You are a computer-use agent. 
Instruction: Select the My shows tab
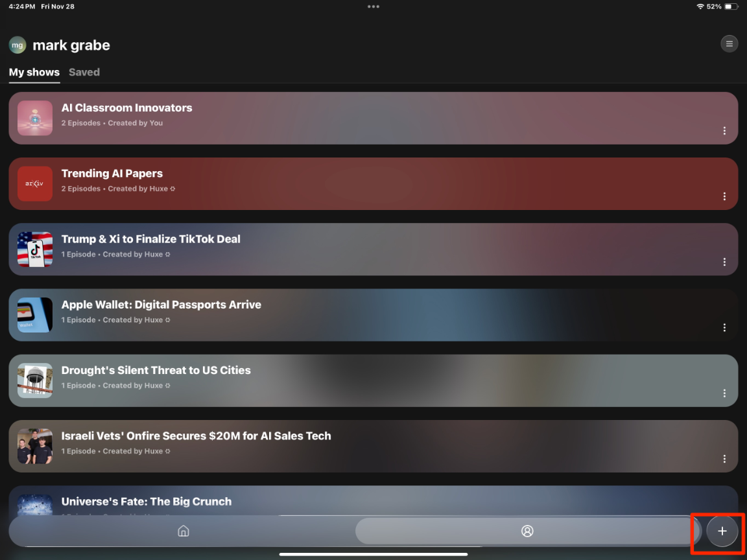coord(34,72)
